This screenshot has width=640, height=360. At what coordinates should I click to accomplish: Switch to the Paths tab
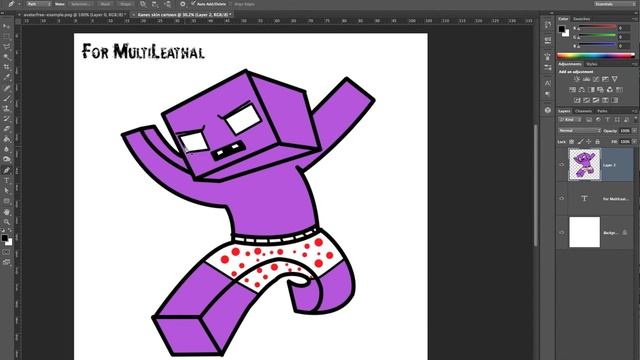(602, 111)
